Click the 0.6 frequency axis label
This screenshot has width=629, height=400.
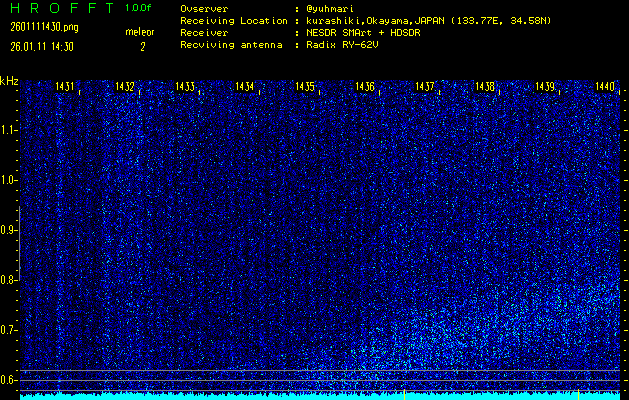[9, 379]
